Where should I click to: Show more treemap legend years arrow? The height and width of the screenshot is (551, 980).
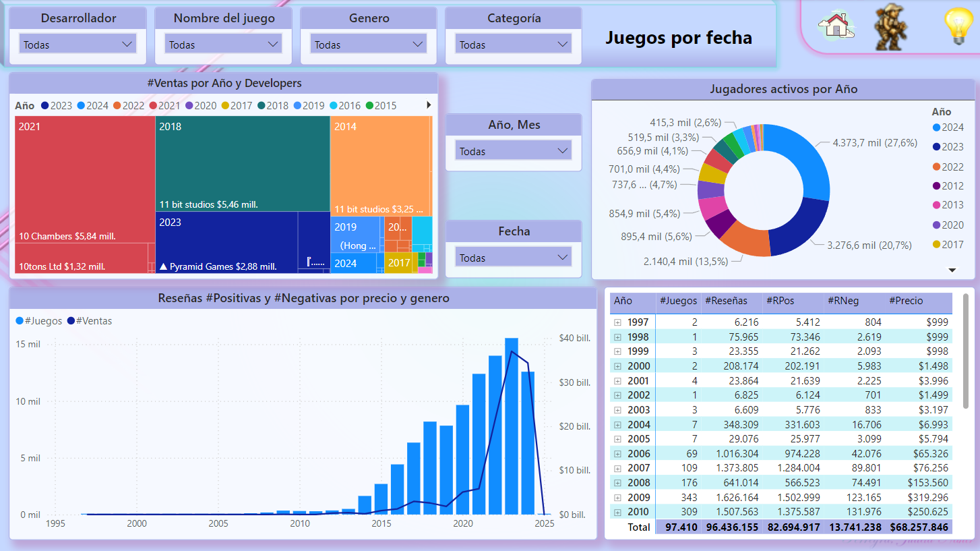click(429, 105)
